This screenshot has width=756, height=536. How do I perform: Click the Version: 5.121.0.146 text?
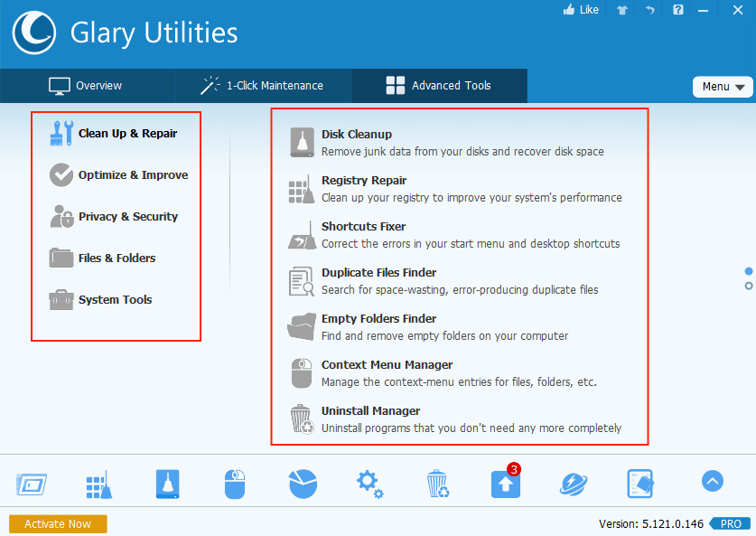pyautogui.click(x=651, y=524)
